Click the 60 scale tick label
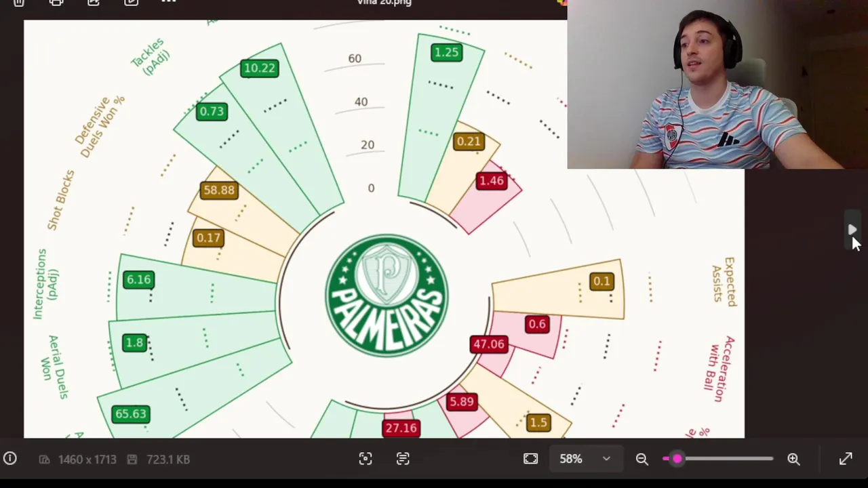 (355, 58)
